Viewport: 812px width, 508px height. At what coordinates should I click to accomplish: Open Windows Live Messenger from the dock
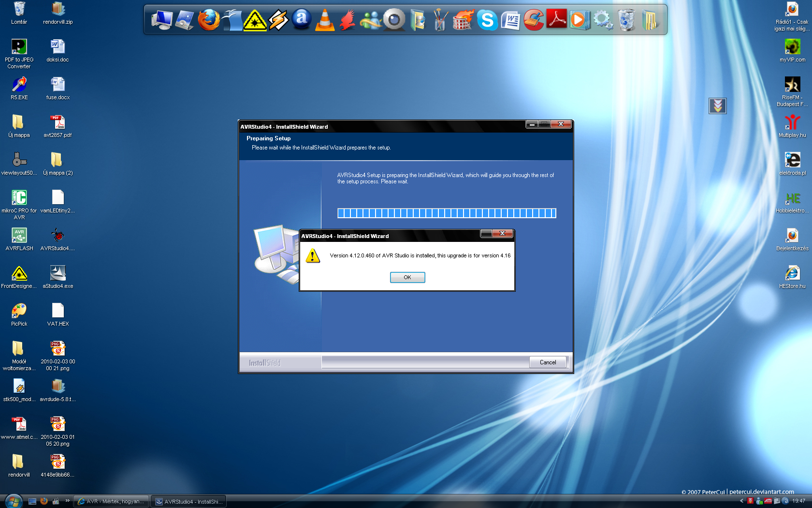pos(371,20)
